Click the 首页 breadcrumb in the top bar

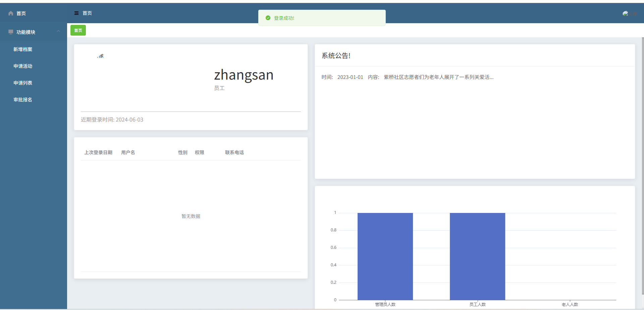click(87, 13)
